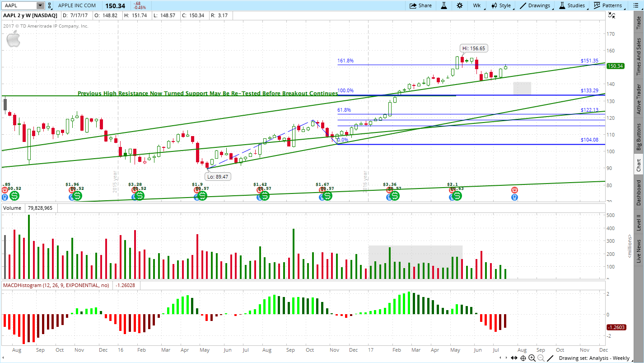Viewport: 644px width, 363px height.
Task: Select the 61.8% Fibonacci level label
Action: pyautogui.click(x=344, y=110)
